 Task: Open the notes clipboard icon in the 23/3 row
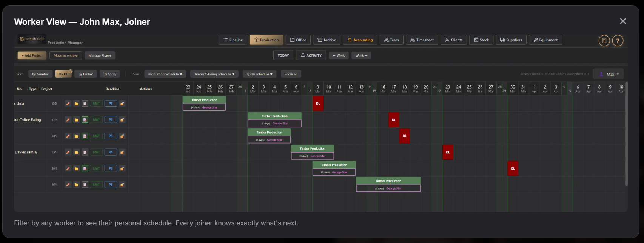[85, 152]
